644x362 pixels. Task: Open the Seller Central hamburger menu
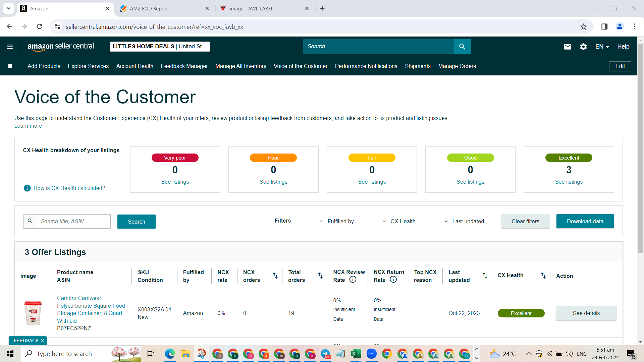pyautogui.click(x=10, y=47)
